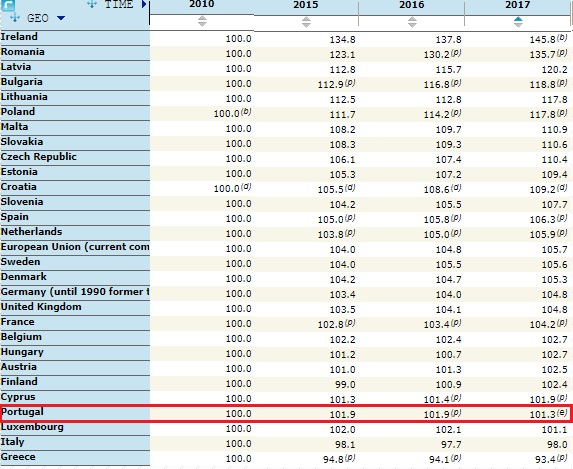Click Poland's 2015 value 111.7
The height and width of the screenshot is (469, 573).
342,114
